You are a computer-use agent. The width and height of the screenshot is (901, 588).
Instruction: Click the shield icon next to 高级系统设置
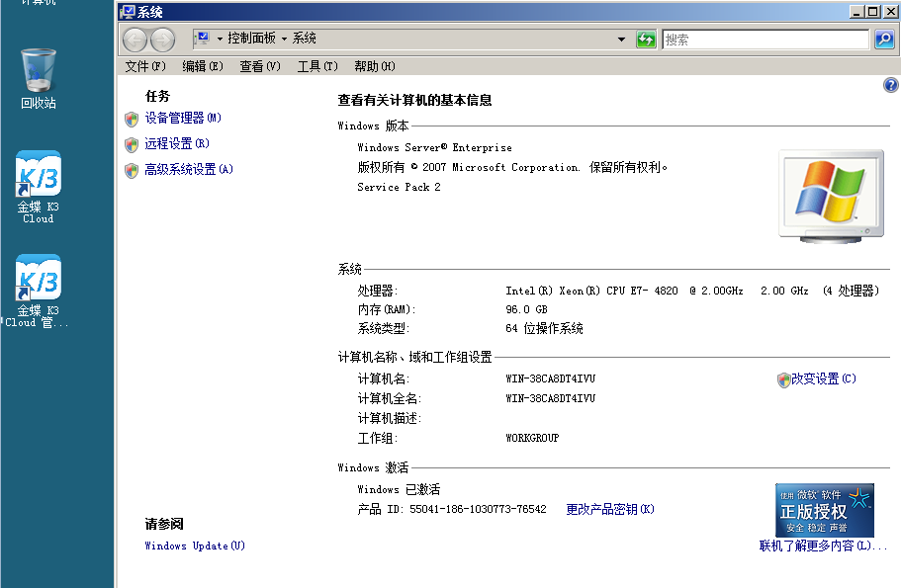pos(132,171)
